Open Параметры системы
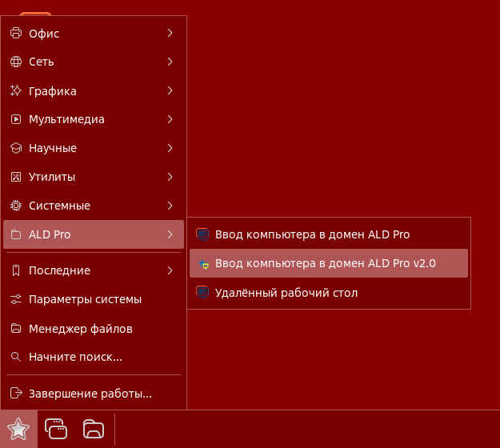The width and height of the screenshot is (500, 448). (94, 299)
